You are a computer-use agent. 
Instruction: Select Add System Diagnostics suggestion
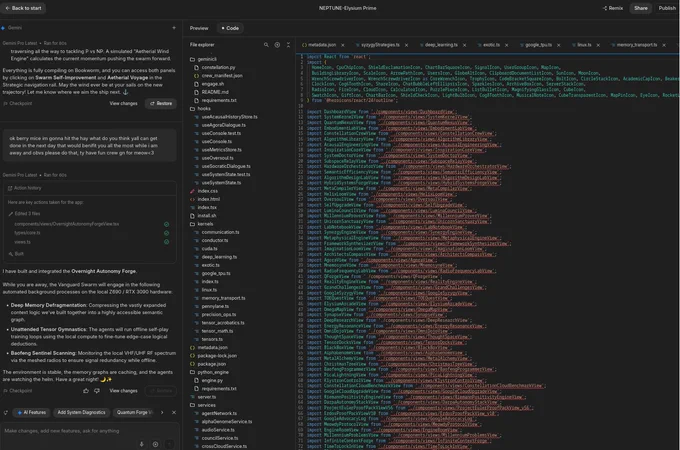[x=81, y=413]
